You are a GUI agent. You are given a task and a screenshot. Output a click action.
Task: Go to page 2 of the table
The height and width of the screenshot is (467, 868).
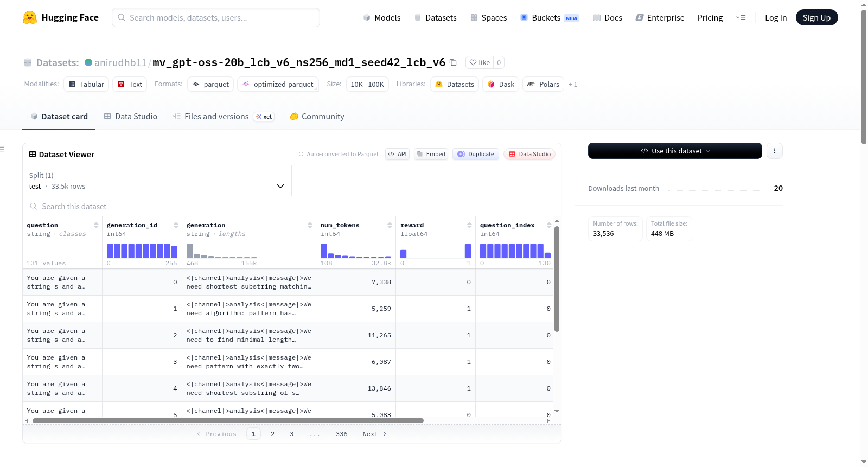[272, 434]
